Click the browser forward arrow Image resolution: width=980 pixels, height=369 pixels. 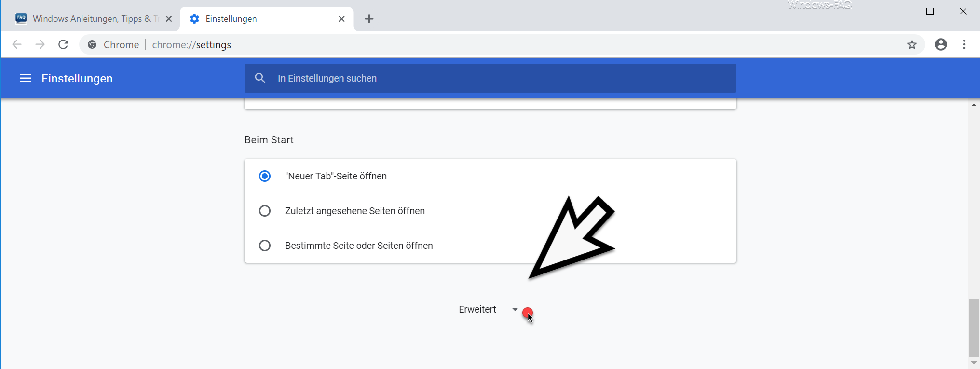pyautogui.click(x=40, y=45)
